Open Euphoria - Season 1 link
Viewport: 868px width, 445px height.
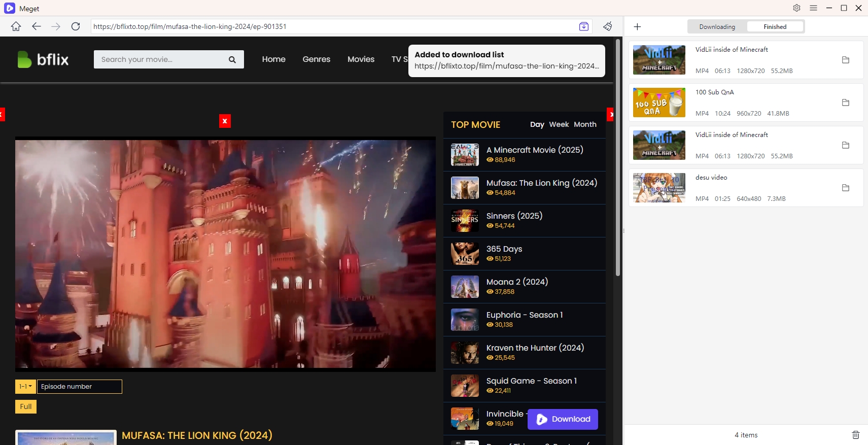point(525,315)
